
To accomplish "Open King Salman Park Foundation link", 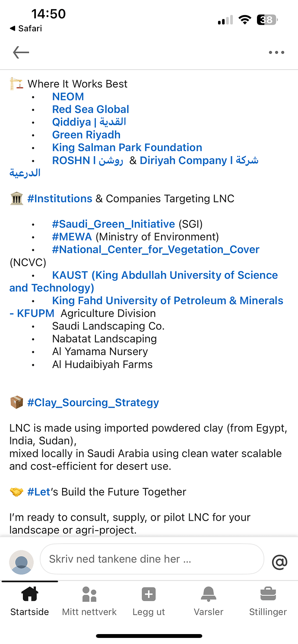I will point(127,148).
